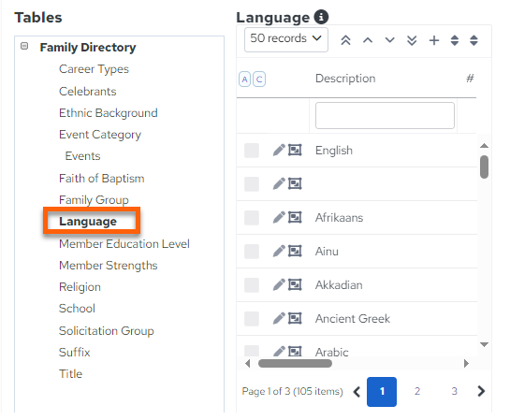Go to next page chevron
This screenshot has width=510, height=420.
click(481, 391)
